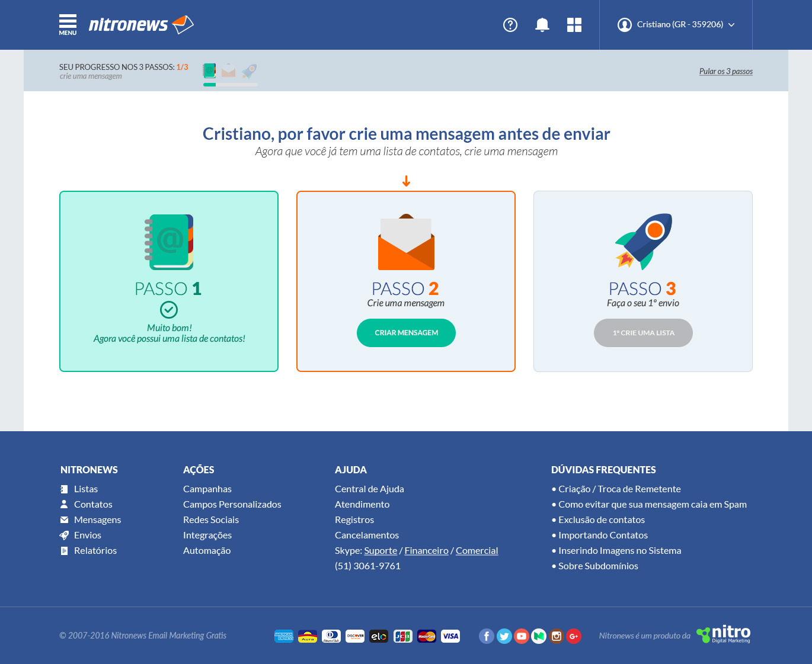The width and height of the screenshot is (812, 664).
Task: Click the Discover card icon
Action: pos(355,637)
